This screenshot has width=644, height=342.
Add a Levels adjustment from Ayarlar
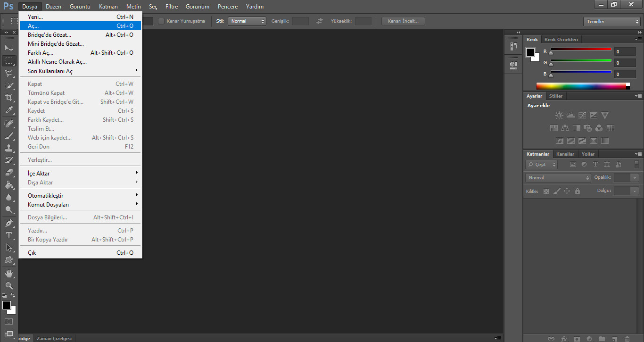(x=570, y=115)
